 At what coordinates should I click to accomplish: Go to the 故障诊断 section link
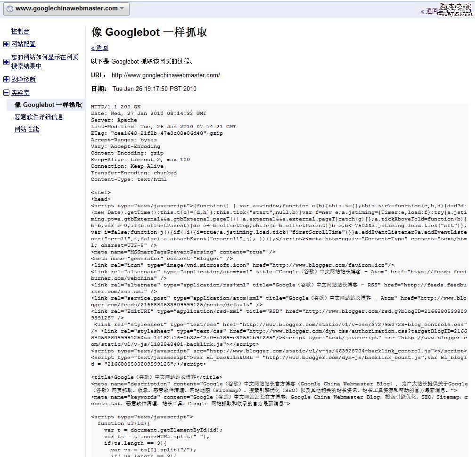point(24,80)
